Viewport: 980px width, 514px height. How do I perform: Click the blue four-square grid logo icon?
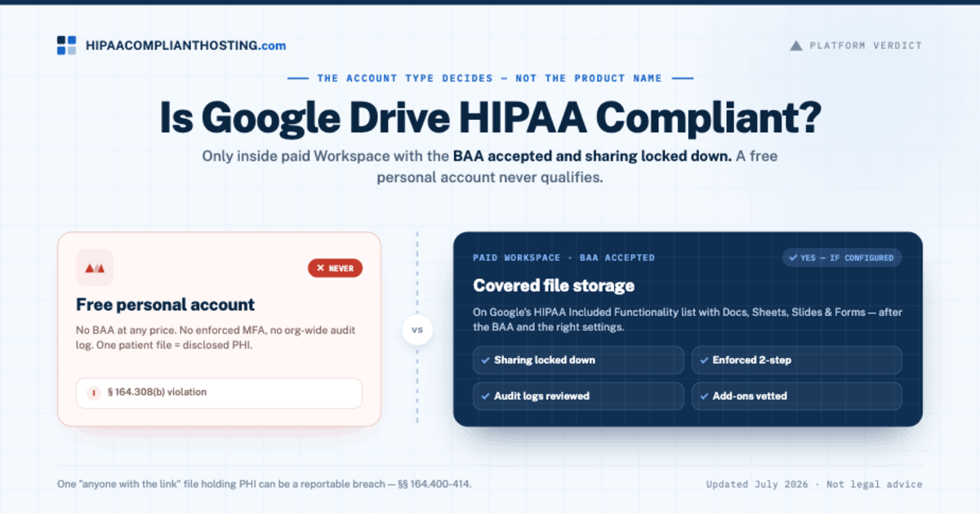[x=66, y=46]
